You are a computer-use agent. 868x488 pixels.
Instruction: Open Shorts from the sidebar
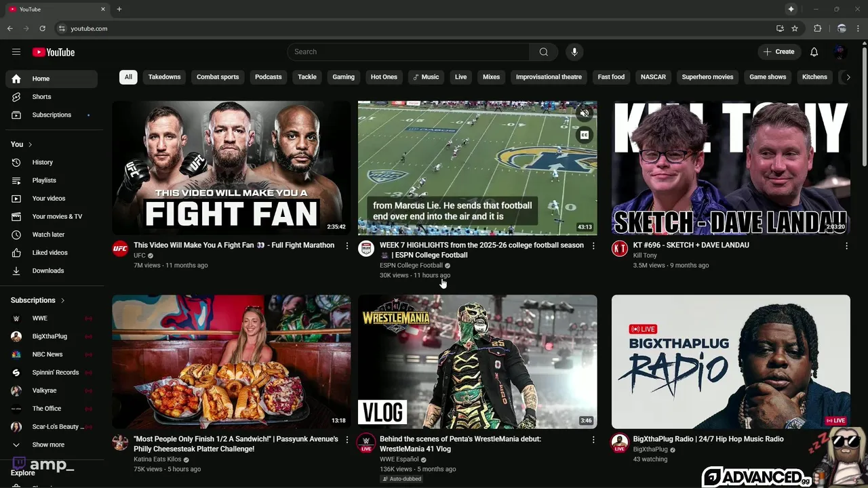pos(52,97)
